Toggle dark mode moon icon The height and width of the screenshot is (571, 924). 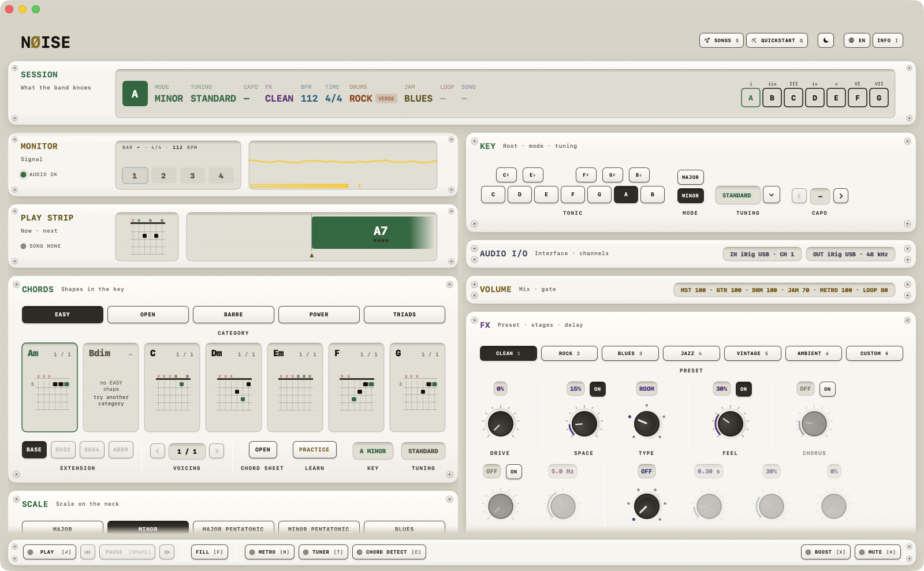click(826, 40)
